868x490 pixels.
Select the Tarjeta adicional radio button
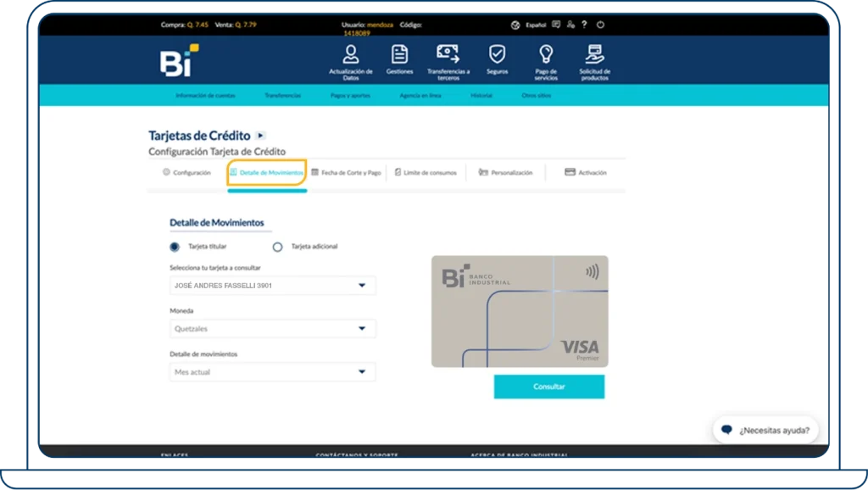(x=277, y=247)
